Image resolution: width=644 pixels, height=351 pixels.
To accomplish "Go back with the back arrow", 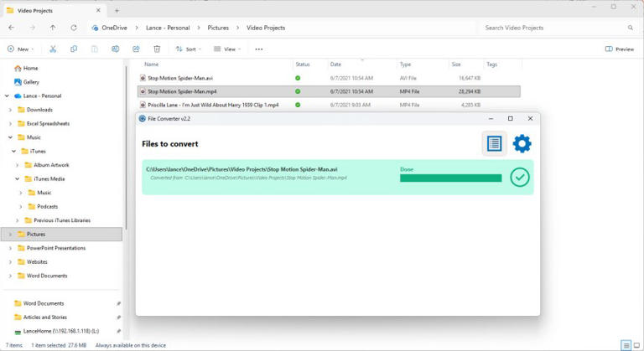I will [x=12, y=28].
